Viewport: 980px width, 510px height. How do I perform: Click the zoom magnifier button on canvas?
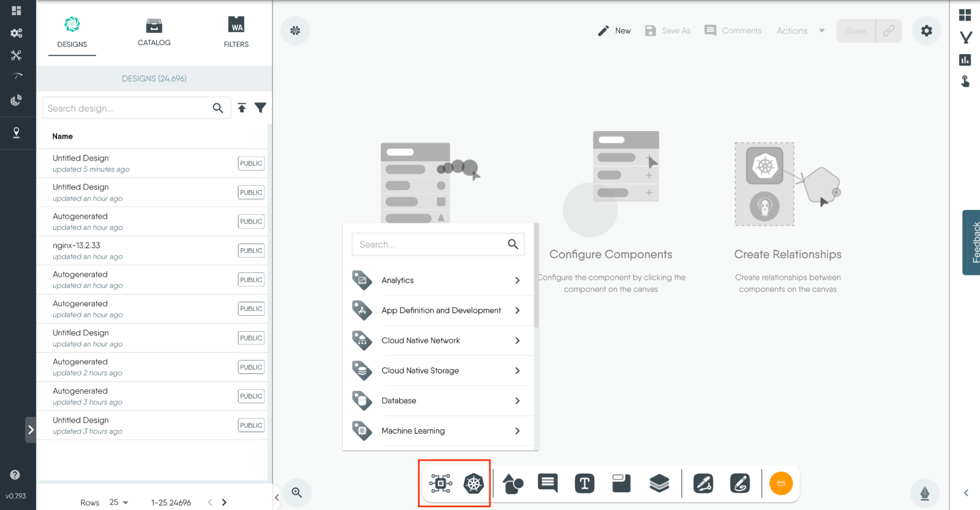(297, 492)
